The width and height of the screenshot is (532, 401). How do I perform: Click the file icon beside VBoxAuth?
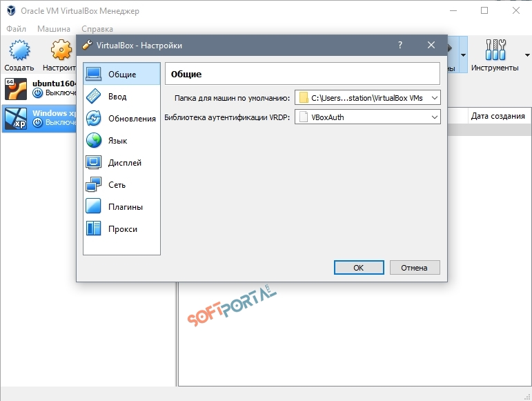pyautogui.click(x=304, y=117)
